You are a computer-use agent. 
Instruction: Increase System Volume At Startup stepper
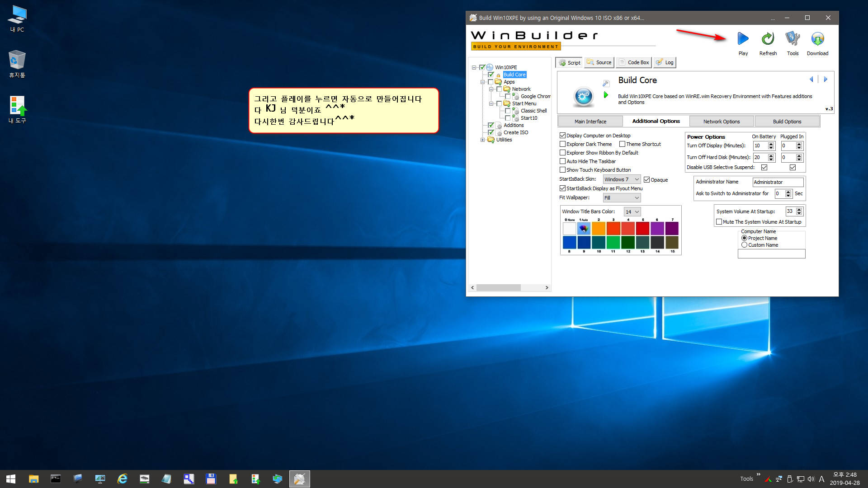point(799,210)
